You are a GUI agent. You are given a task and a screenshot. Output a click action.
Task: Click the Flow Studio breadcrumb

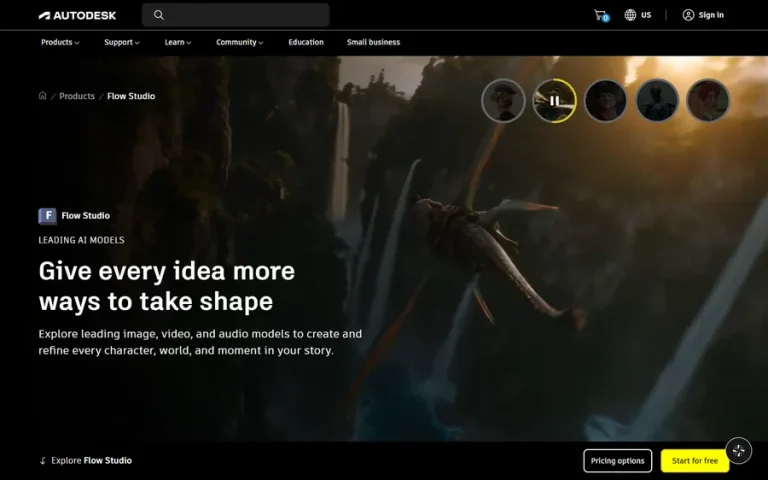click(131, 96)
